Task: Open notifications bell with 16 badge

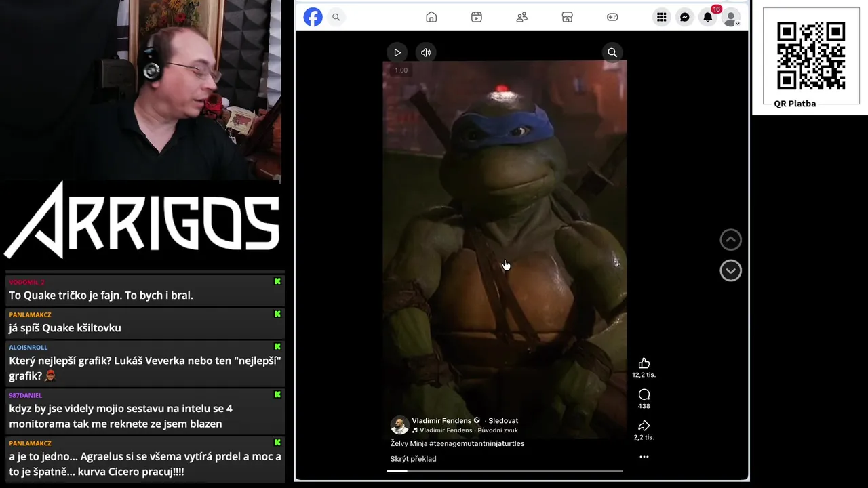Action: 708,17
